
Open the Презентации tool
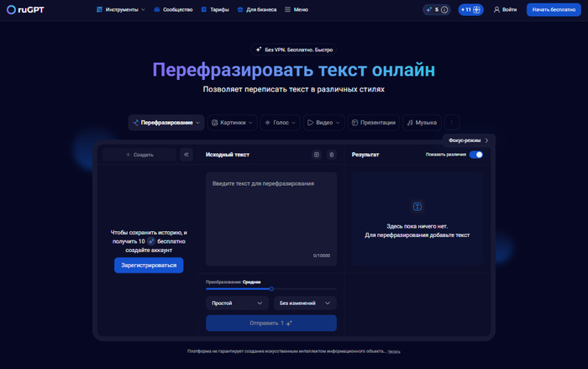[372, 122]
